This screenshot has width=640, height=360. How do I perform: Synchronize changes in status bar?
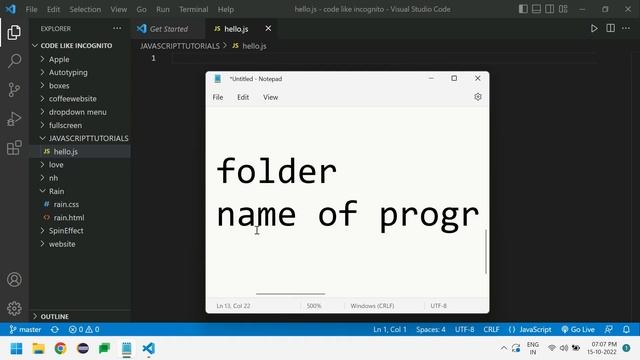55,329
